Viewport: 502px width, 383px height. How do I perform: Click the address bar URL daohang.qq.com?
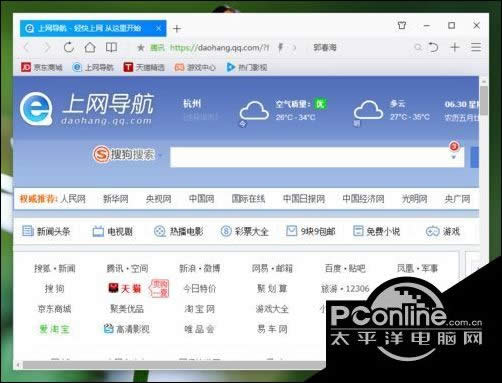219,48
